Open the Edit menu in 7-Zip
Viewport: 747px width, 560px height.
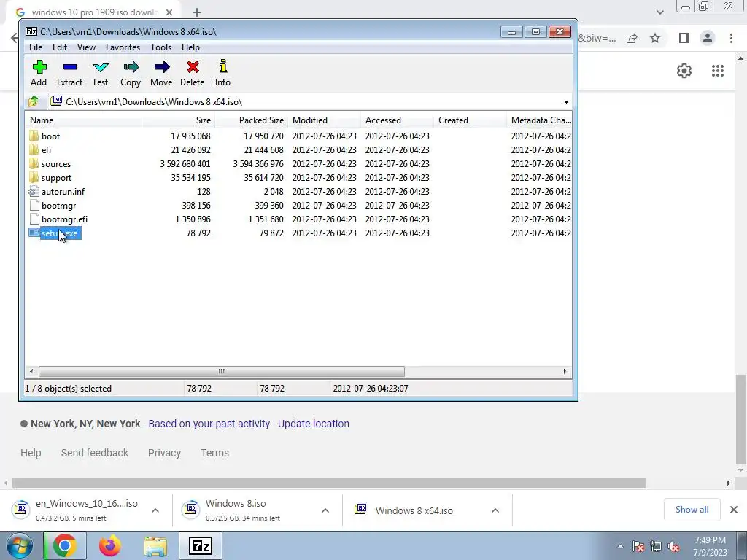60,47
